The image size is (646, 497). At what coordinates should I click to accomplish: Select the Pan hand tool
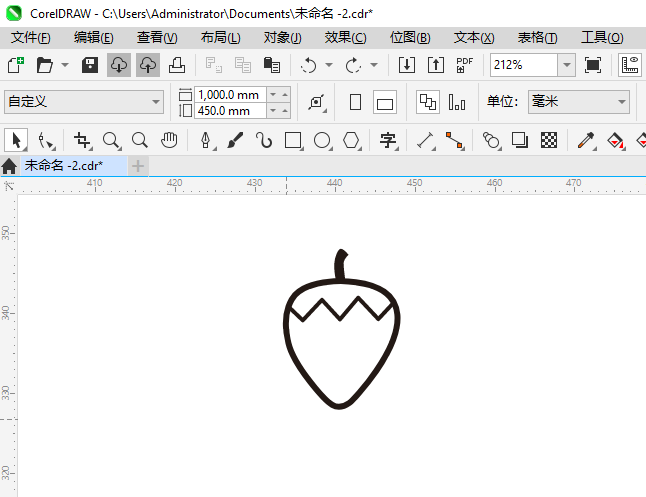[x=169, y=140]
